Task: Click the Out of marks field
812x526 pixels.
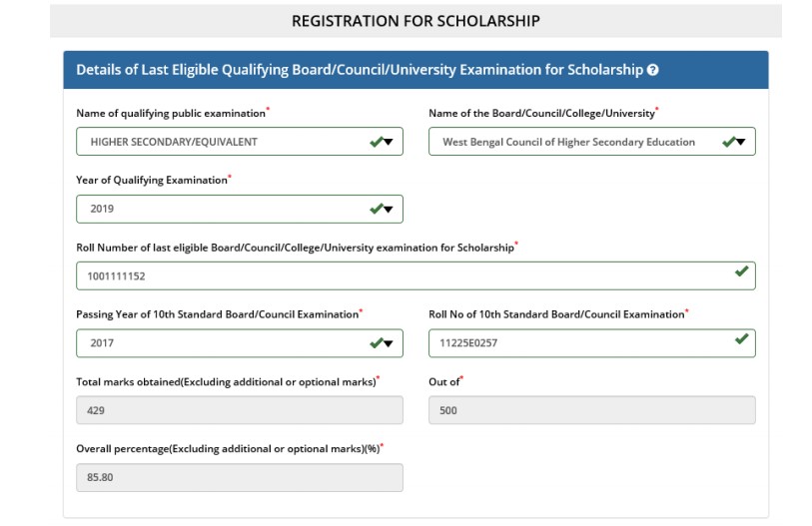Action: pyautogui.click(x=591, y=410)
